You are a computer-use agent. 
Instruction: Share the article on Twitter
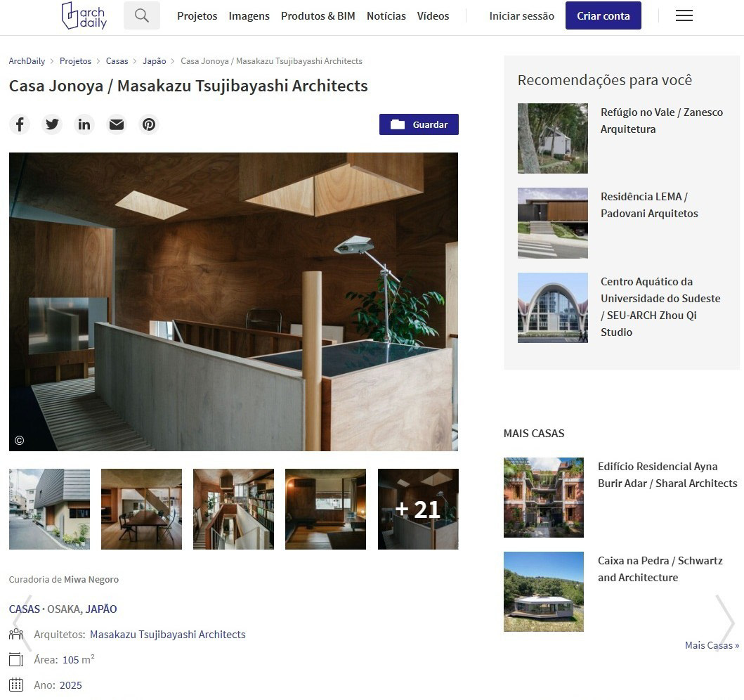(x=52, y=124)
